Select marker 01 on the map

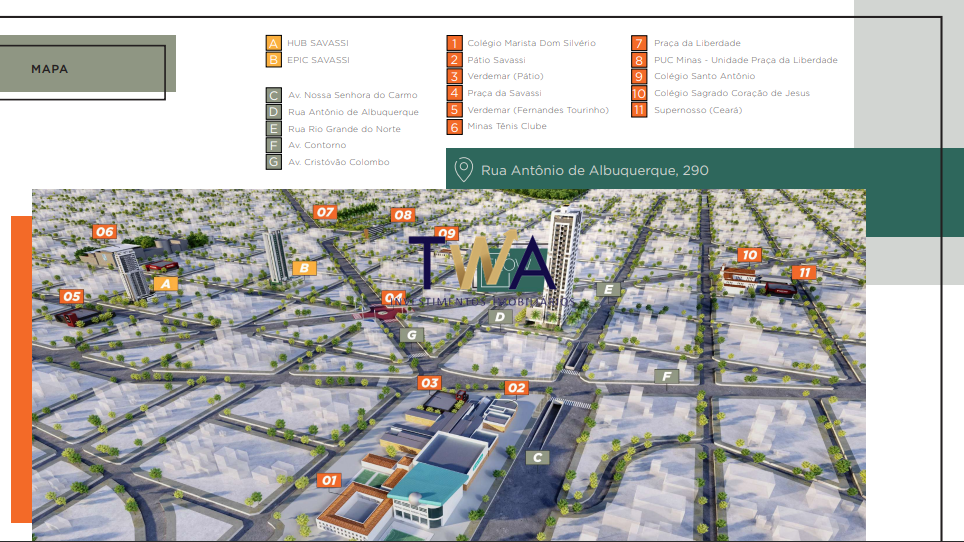coord(329,481)
